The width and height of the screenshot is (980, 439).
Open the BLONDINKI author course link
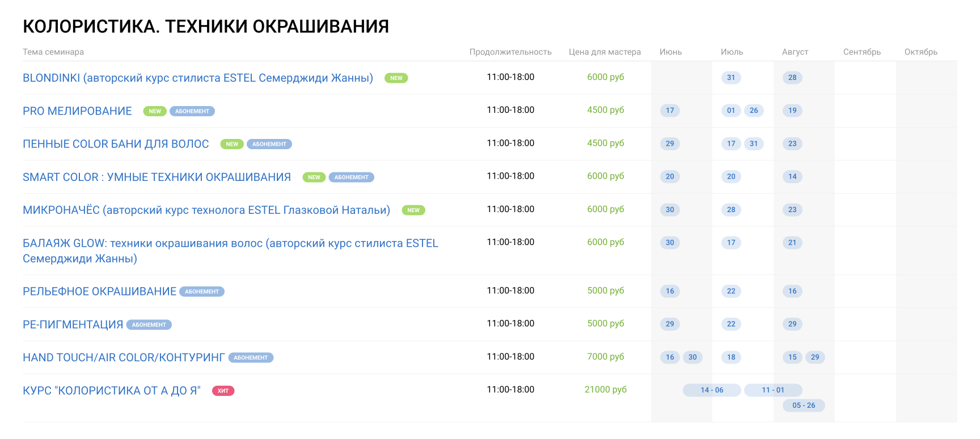198,78
